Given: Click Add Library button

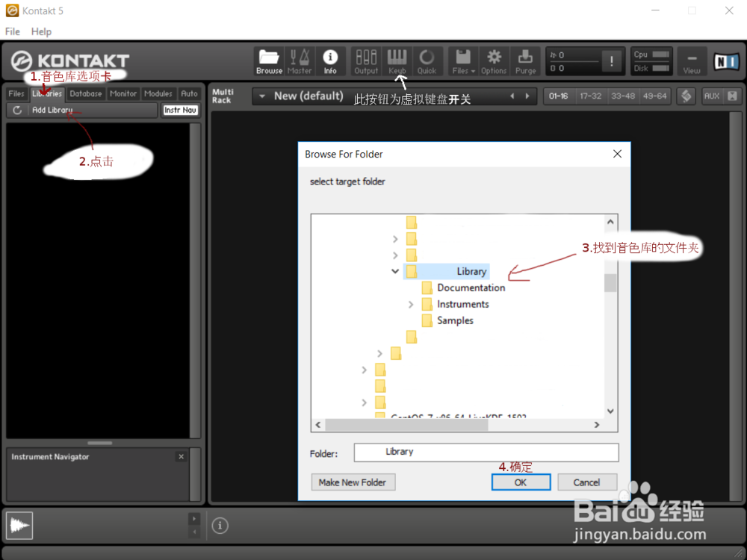Looking at the screenshot, I should pos(52,110).
